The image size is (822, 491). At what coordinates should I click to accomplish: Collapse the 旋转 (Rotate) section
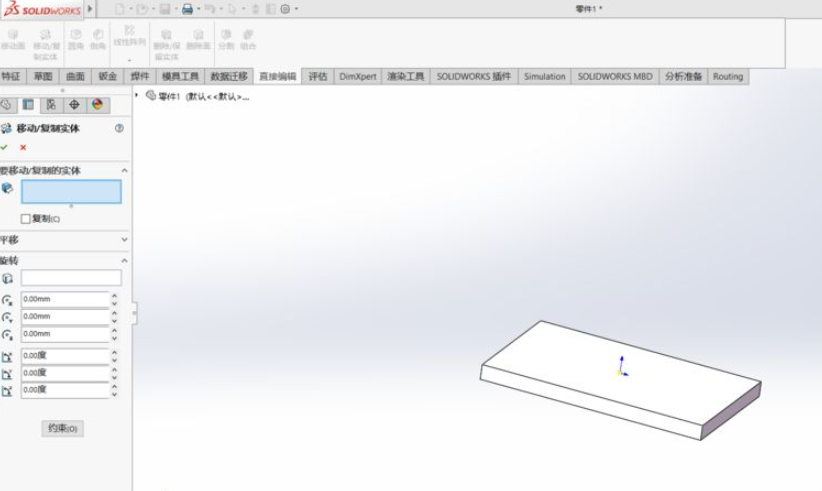[124, 260]
